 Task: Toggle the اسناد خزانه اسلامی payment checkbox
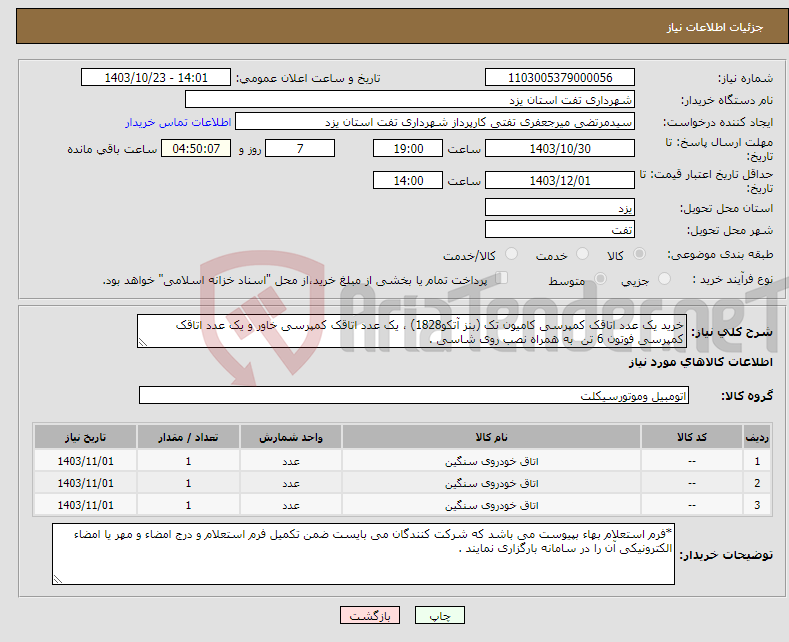pyautogui.click(x=502, y=278)
